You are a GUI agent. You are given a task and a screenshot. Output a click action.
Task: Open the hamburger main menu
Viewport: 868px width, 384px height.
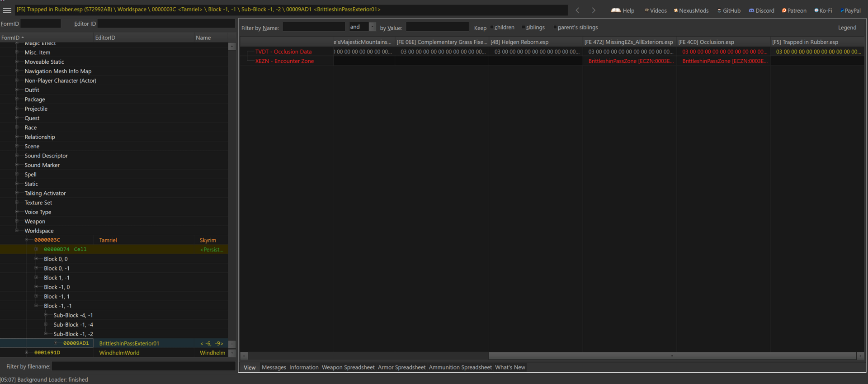tap(7, 10)
